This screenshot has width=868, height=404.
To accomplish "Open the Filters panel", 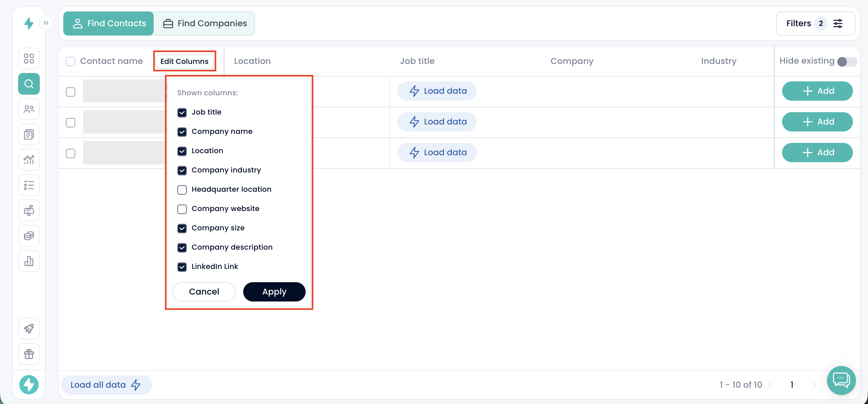I will coord(815,23).
